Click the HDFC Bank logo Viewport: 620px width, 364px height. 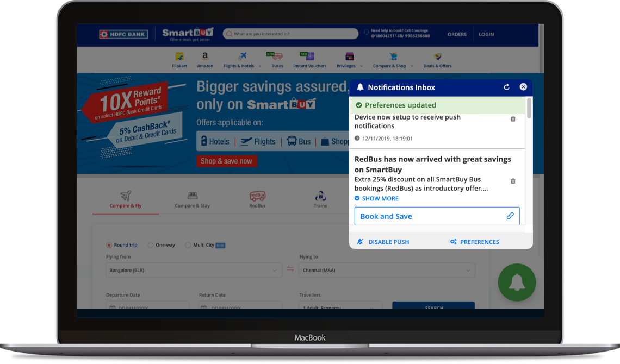click(x=123, y=34)
